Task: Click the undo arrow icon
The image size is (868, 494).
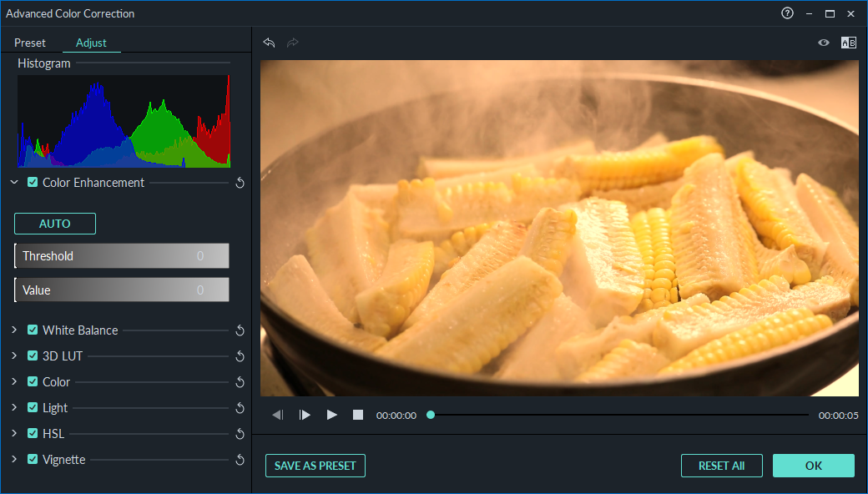Action: click(269, 43)
